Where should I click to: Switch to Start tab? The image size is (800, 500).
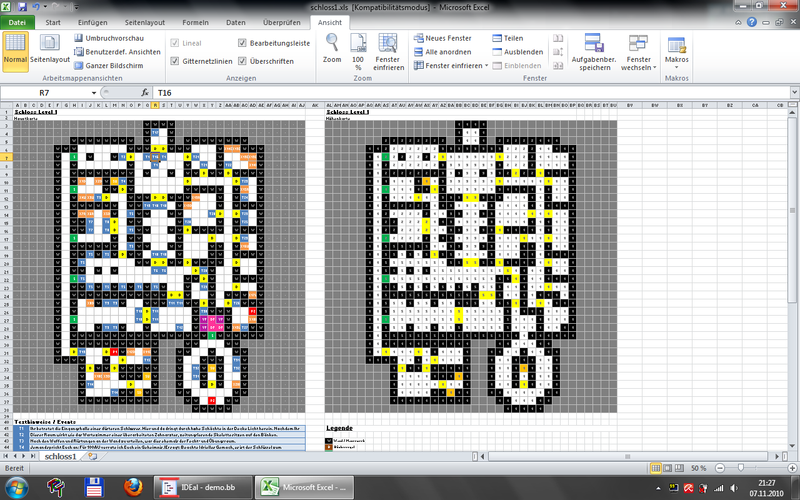coord(53,22)
